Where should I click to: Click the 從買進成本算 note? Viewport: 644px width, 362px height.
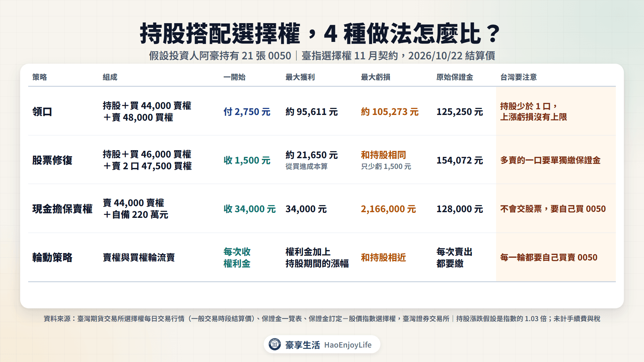(307, 167)
